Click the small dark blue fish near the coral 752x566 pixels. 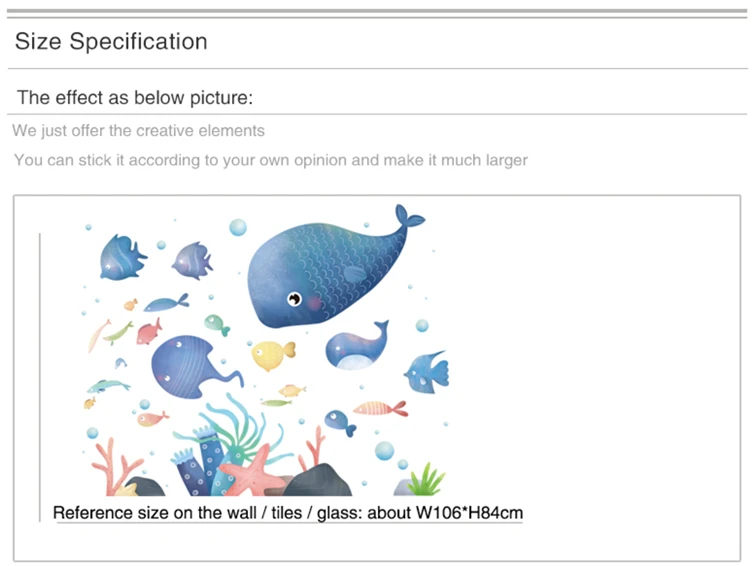[x=340, y=422]
